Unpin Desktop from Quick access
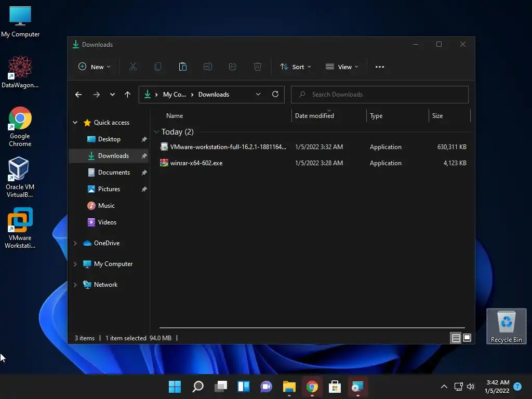 (144, 139)
